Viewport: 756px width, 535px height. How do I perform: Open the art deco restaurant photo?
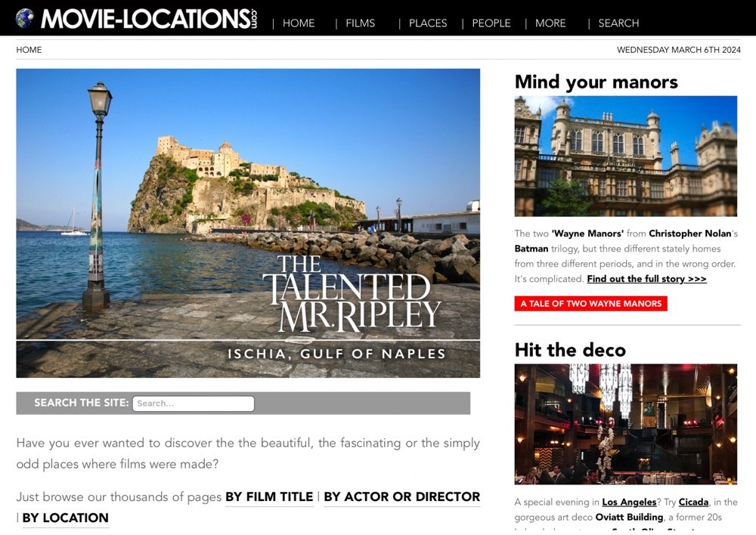[x=625, y=424]
